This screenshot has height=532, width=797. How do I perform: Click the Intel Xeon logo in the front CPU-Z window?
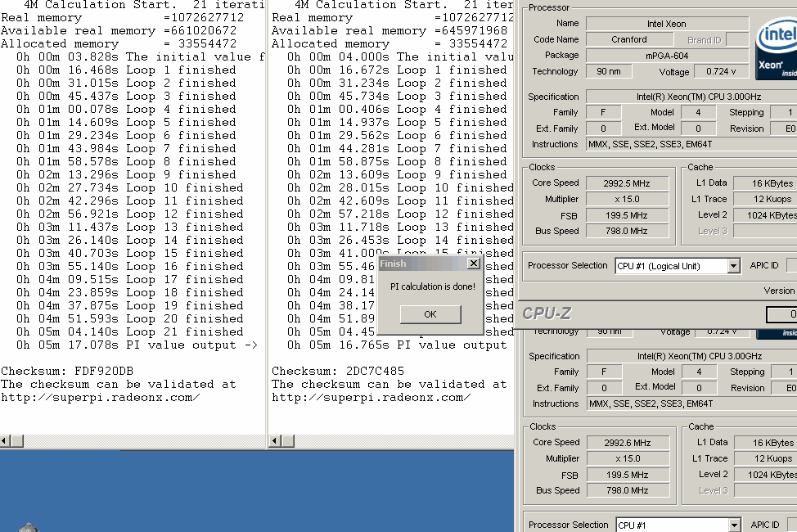[x=777, y=49]
